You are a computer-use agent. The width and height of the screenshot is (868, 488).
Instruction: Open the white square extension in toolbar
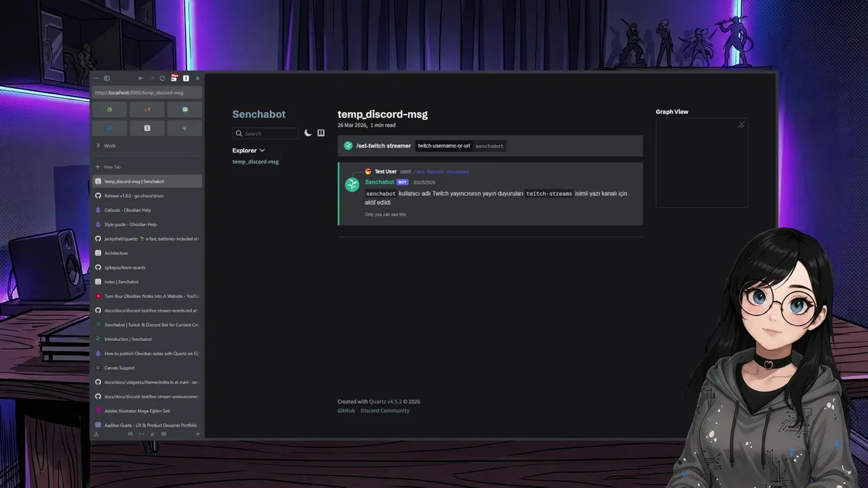tap(186, 79)
